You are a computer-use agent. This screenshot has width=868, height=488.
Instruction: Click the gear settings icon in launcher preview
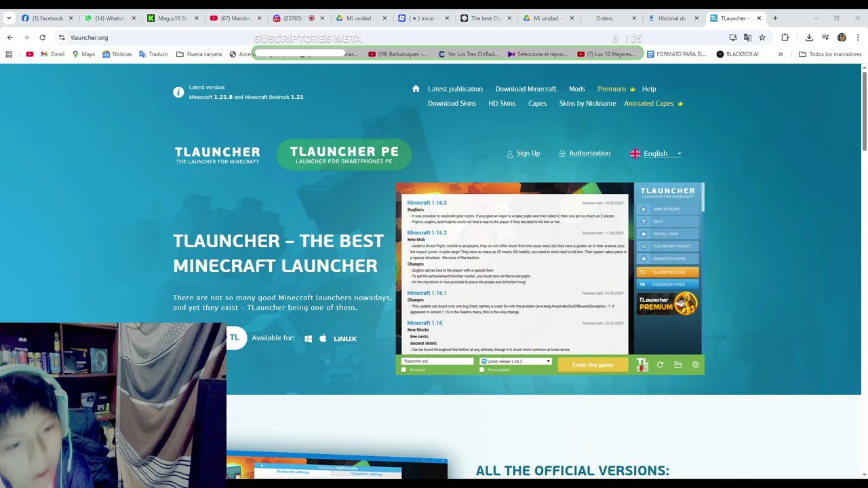click(695, 365)
